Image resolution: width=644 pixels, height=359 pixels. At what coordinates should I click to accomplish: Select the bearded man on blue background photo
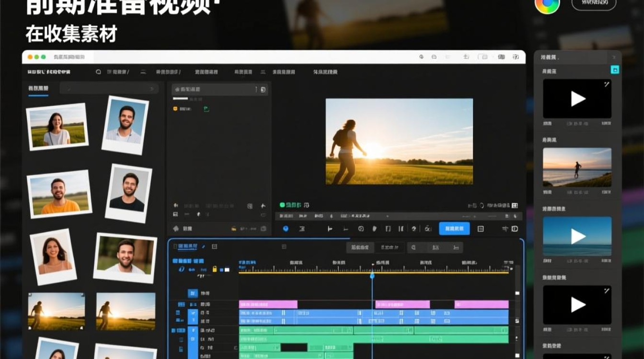tap(126, 125)
